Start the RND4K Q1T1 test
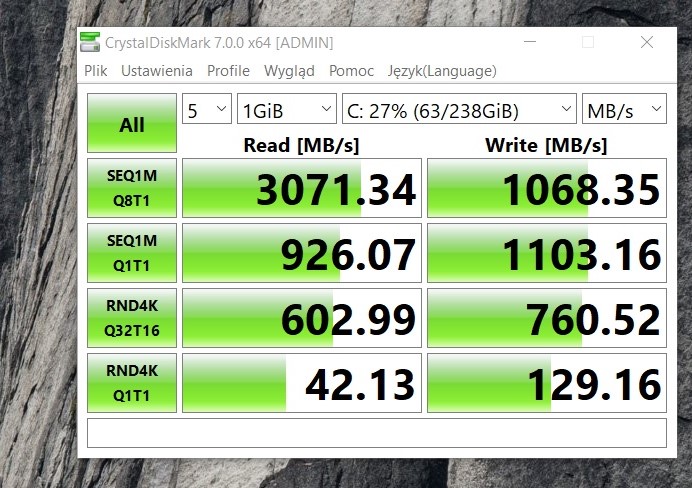The width and height of the screenshot is (692, 488). point(132,383)
